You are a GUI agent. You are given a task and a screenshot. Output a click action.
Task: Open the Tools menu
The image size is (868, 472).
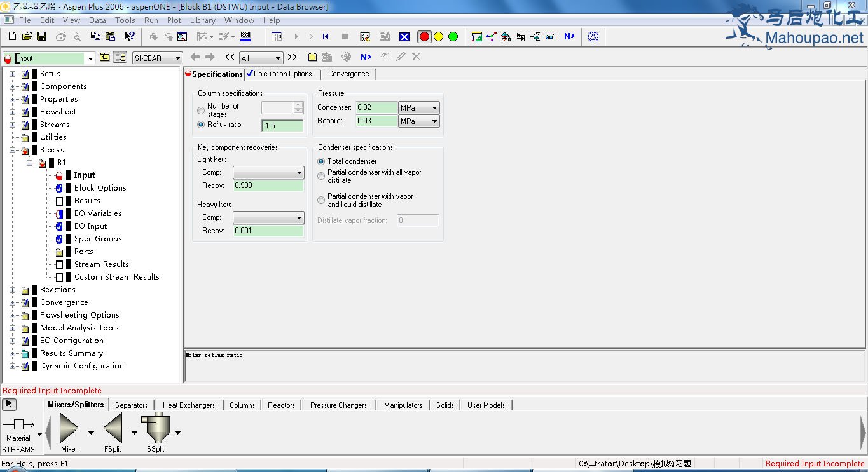pyautogui.click(x=125, y=20)
